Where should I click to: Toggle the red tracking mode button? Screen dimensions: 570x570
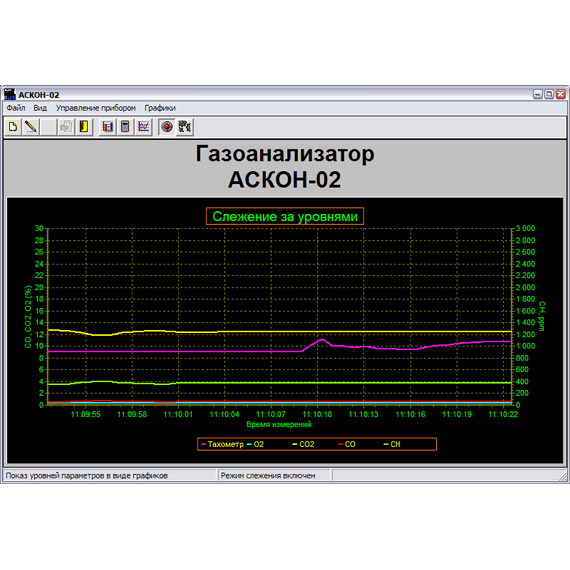click(167, 127)
